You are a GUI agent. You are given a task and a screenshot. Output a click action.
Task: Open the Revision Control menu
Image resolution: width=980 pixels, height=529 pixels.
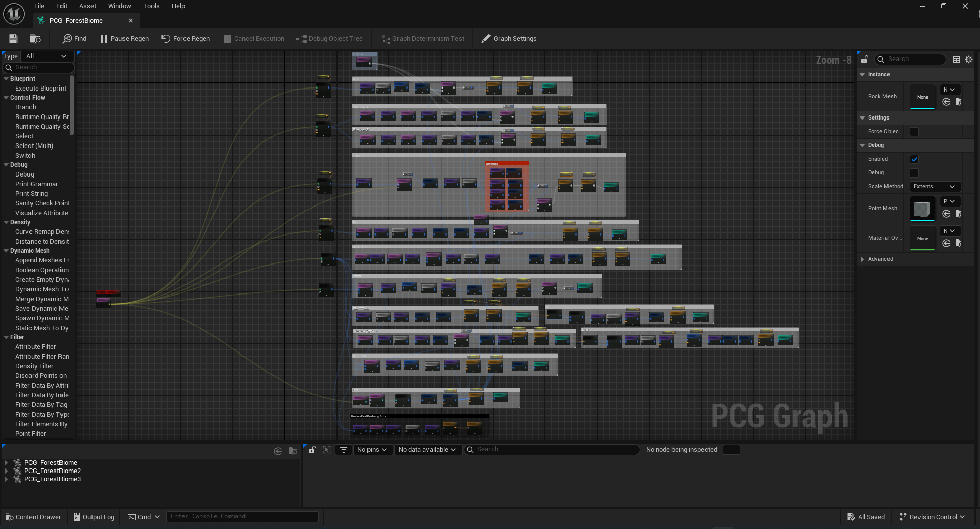click(x=932, y=517)
